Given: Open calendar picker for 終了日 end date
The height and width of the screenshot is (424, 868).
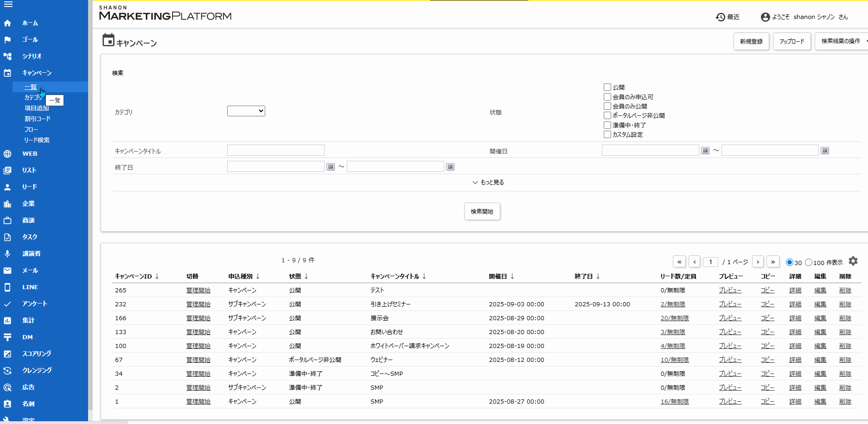Looking at the screenshot, I should coord(450,167).
